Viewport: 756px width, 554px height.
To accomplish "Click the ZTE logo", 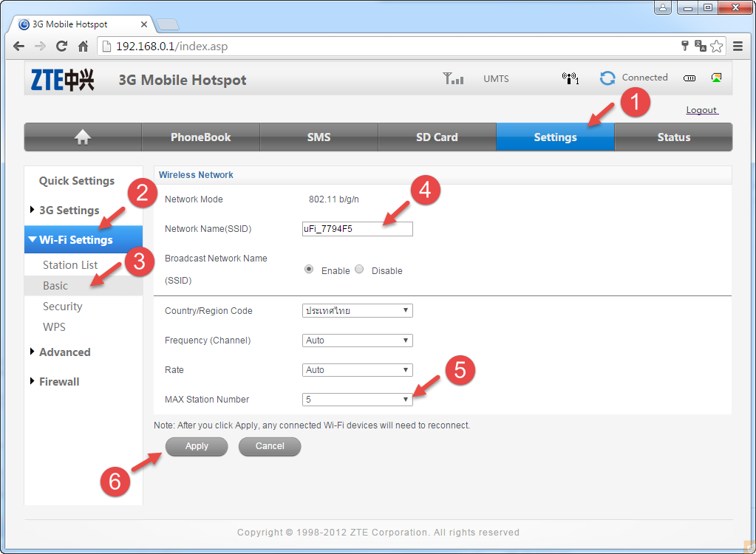I will [x=62, y=80].
